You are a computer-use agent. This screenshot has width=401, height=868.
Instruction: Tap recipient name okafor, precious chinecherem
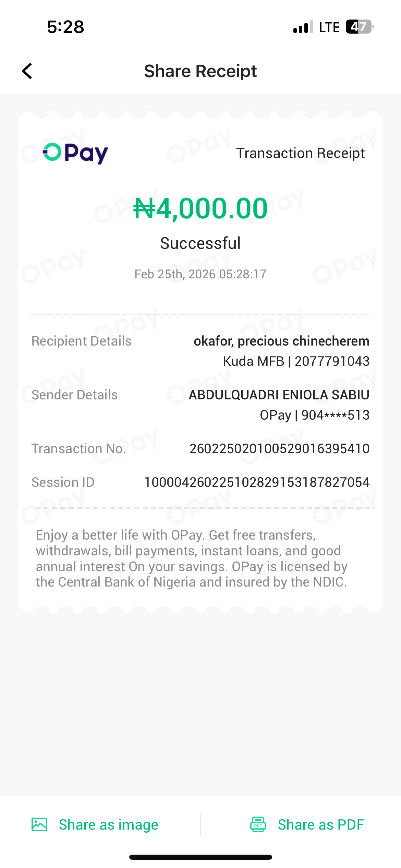281,341
